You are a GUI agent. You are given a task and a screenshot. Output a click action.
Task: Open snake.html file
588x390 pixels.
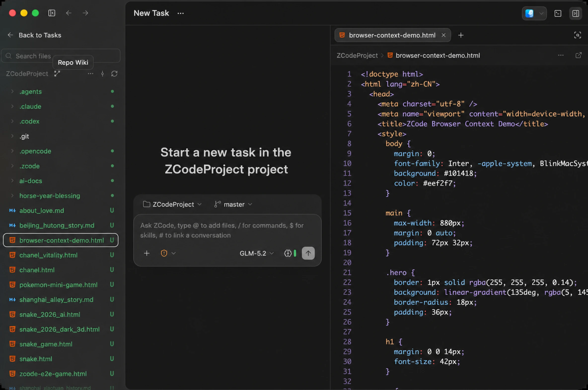pos(61,359)
